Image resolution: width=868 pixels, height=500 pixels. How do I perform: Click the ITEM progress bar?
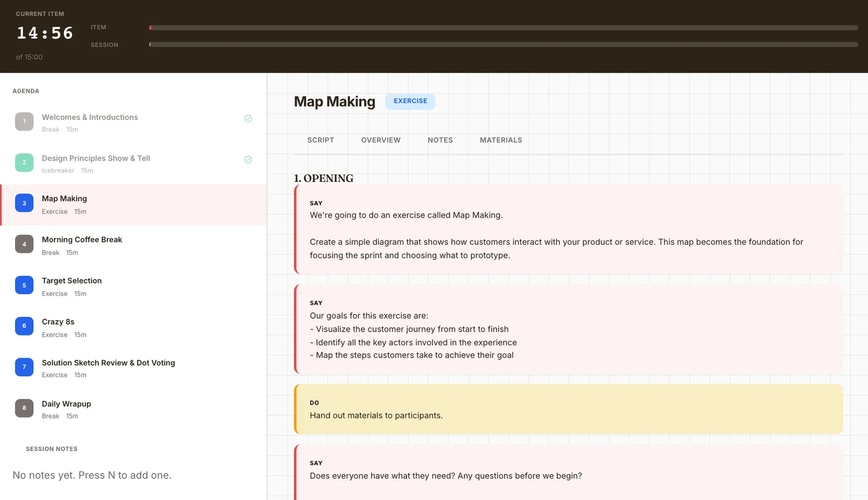pos(503,28)
